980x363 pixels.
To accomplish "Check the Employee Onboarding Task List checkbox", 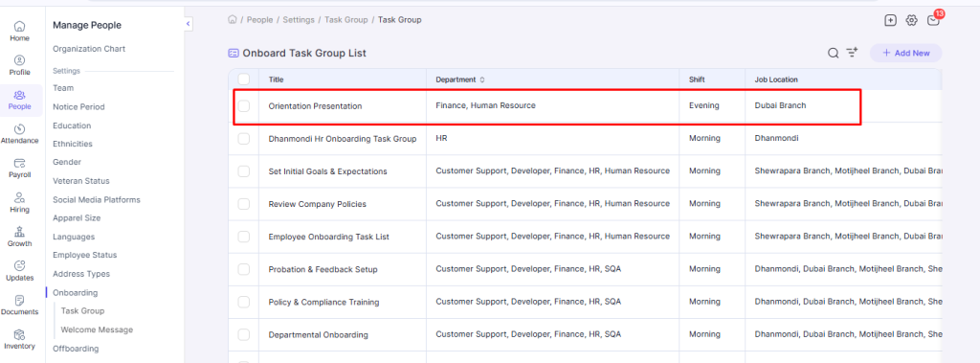I will point(244,237).
